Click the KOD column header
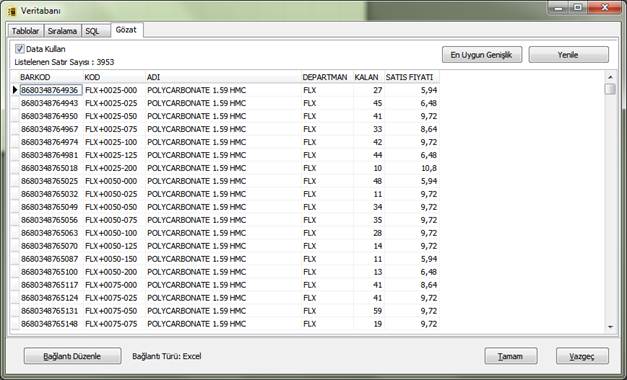This screenshot has width=627, height=380. pyautogui.click(x=114, y=77)
